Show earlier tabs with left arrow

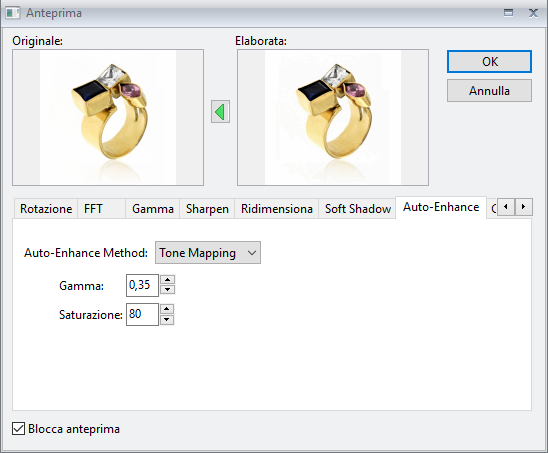(506, 207)
